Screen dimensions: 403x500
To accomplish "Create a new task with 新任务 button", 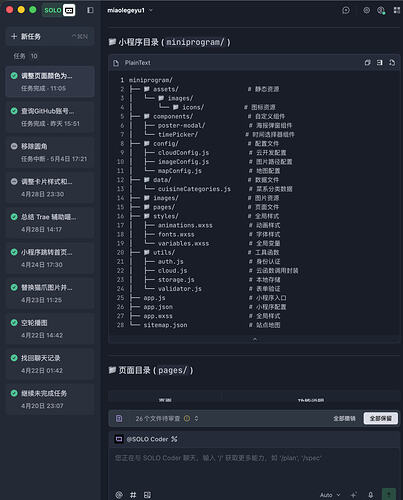I will point(50,36).
